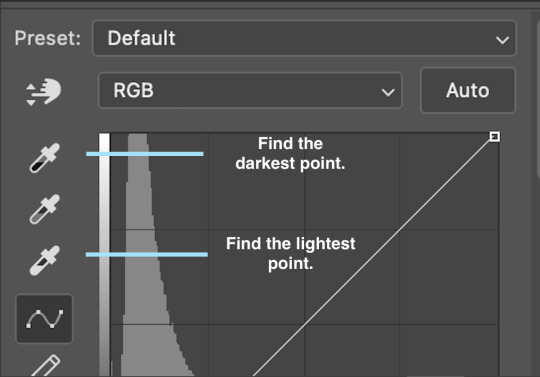Image resolution: width=540 pixels, height=377 pixels.
Task: Activate the on-image targeted adjustment hand tool
Action: coord(43,92)
